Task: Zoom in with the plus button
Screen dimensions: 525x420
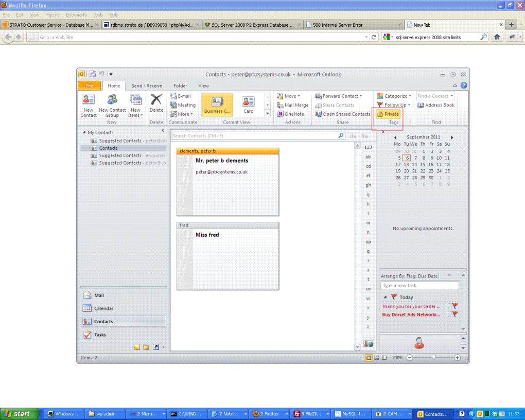Action: coord(458,358)
